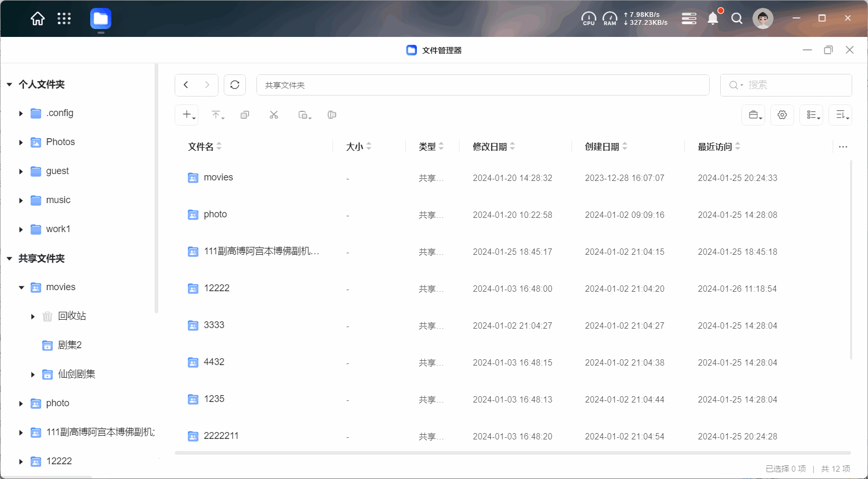Collapse the movies tree node
This screenshot has height=479, width=868.
click(x=21, y=288)
